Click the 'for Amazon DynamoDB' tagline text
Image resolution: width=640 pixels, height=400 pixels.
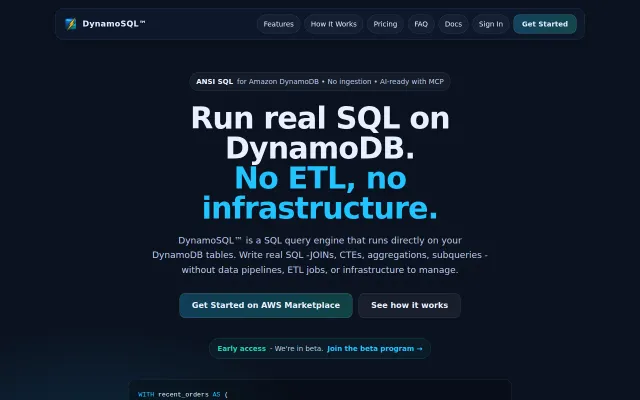click(x=278, y=82)
